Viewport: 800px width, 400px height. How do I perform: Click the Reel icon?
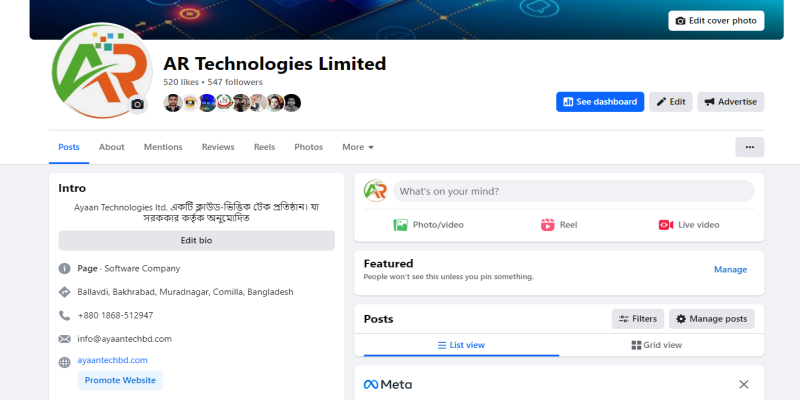(x=548, y=225)
